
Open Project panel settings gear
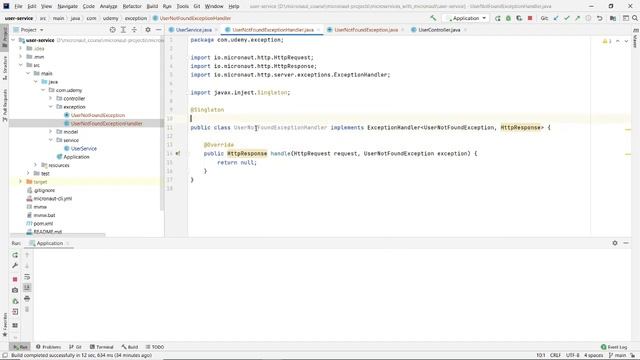pyautogui.click(x=148, y=30)
